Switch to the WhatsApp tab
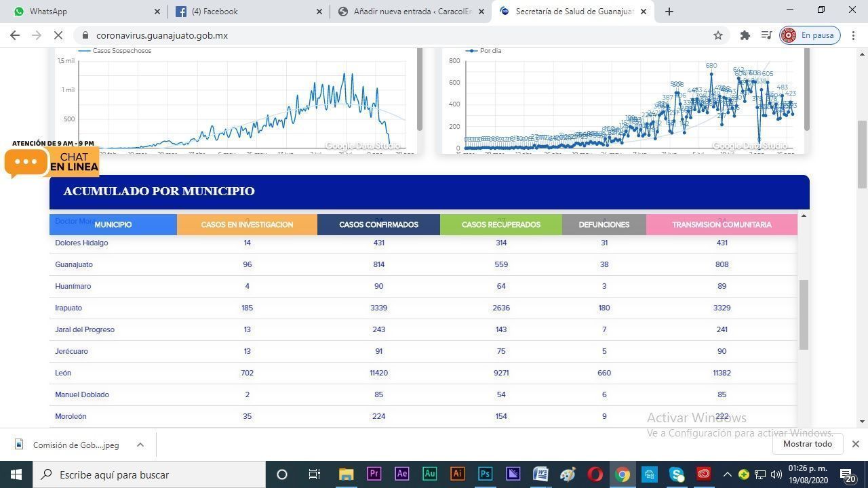Screen dimensions: 868x488 click(x=85, y=12)
